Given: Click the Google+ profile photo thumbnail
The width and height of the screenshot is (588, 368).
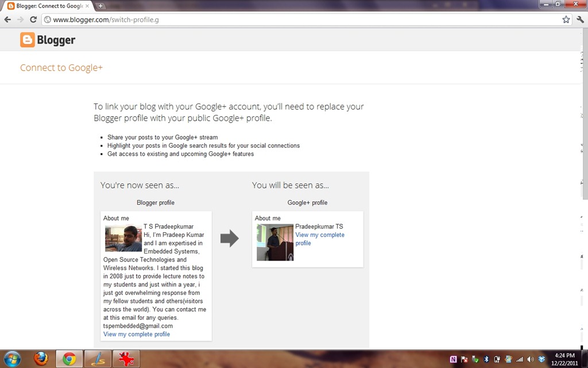Looking at the screenshot, I should [275, 242].
